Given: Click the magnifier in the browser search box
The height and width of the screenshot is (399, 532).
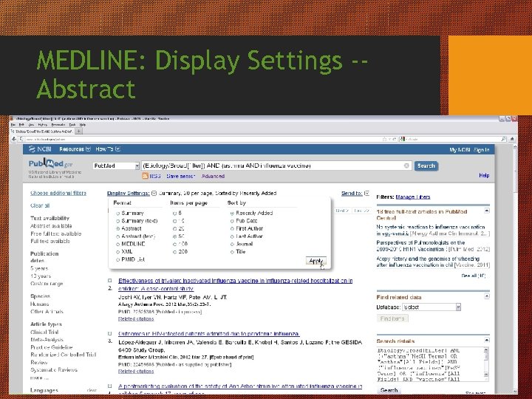Looking at the screenshot, I should pos(503,139).
